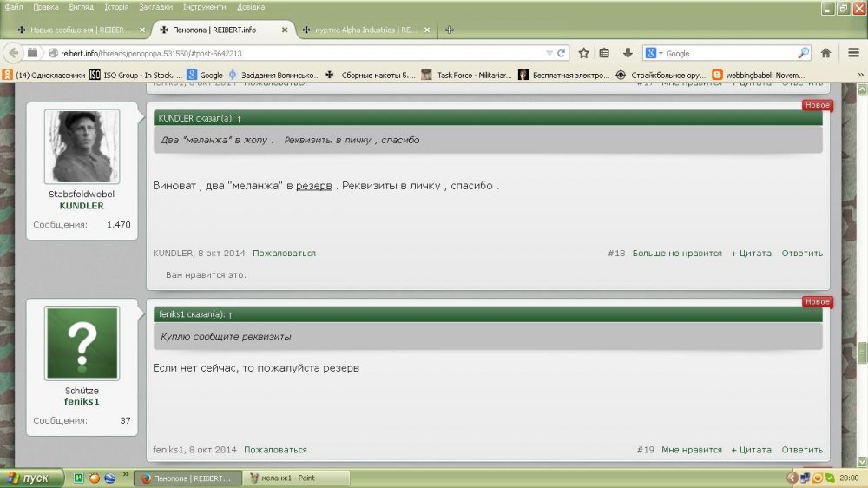868x488 pixels.
Task: Open a new tab with the plus button
Action: 449,30
